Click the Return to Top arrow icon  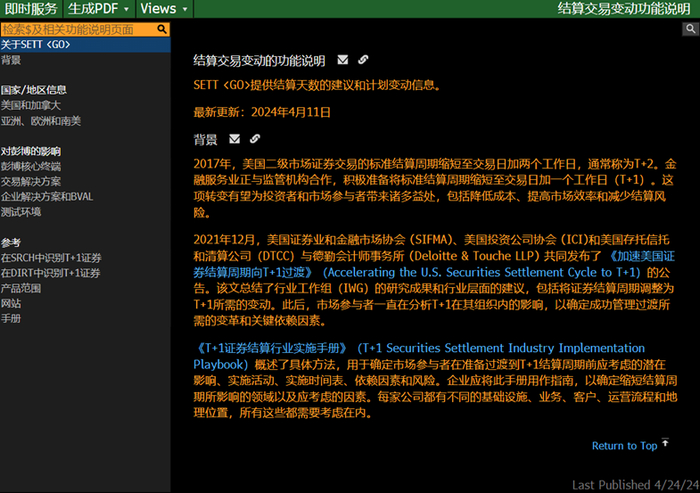pos(665,443)
